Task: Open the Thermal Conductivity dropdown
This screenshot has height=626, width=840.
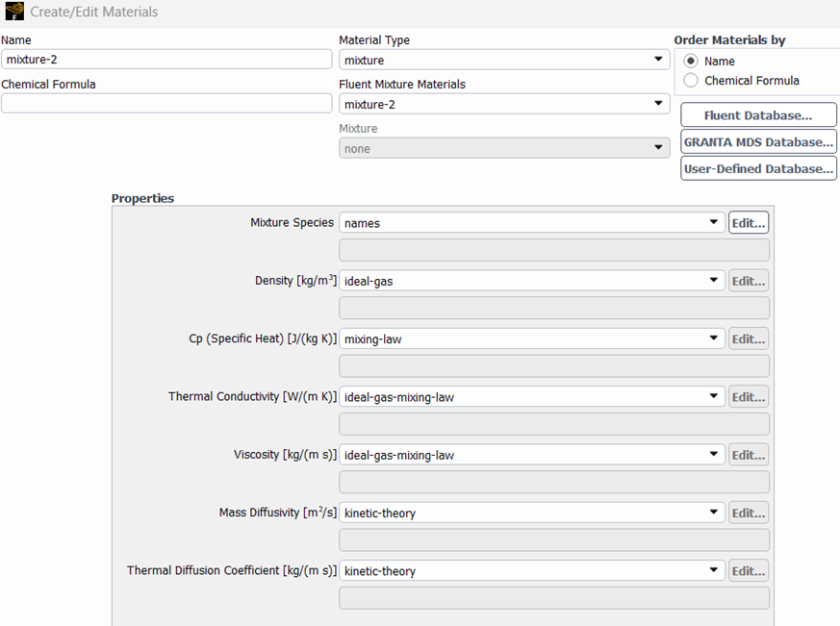Action: [531, 397]
